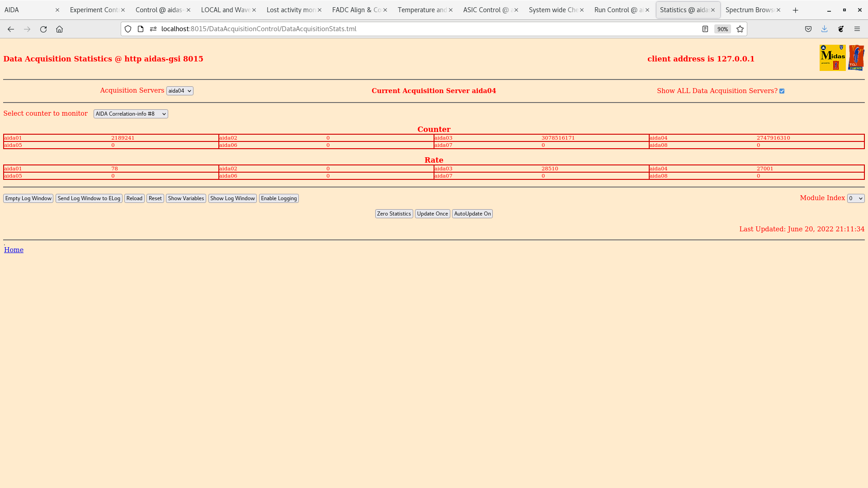The width and height of the screenshot is (868, 488).
Task: Open tracking protection shield icon in address bar
Action: click(128, 29)
